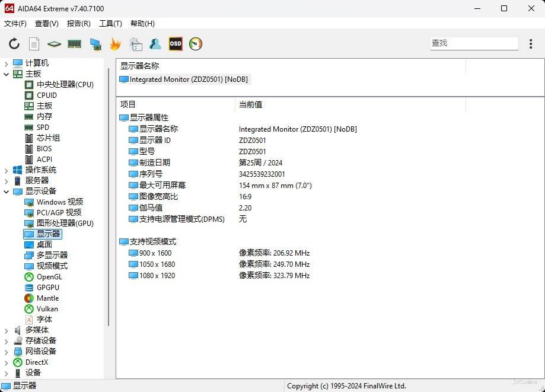Click the speedometer gauge toolbar icon
The height and width of the screenshot is (392, 545).
(196, 44)
